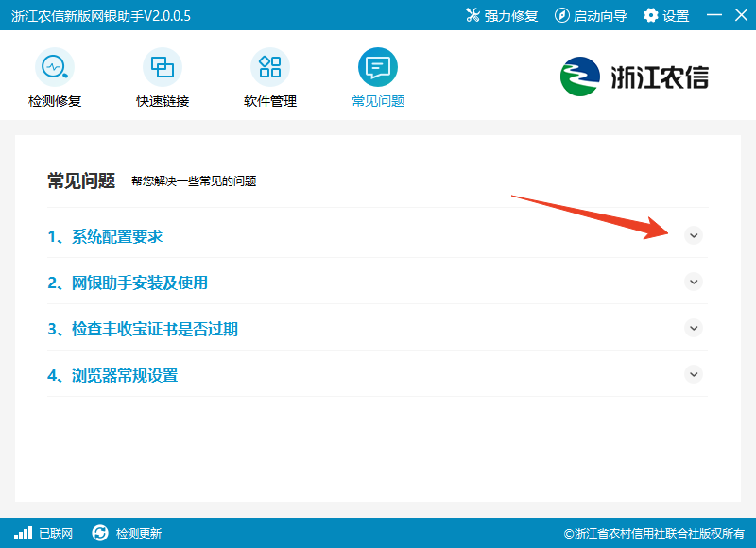Switch to the 常见问题 tab label
The height and width of the screenshot is (548, 756).
coord(378,101)
